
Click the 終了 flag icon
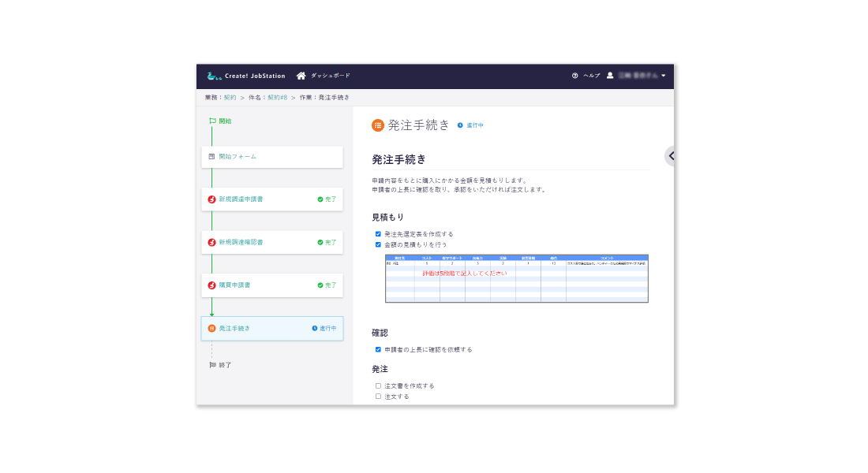[212, 365]
